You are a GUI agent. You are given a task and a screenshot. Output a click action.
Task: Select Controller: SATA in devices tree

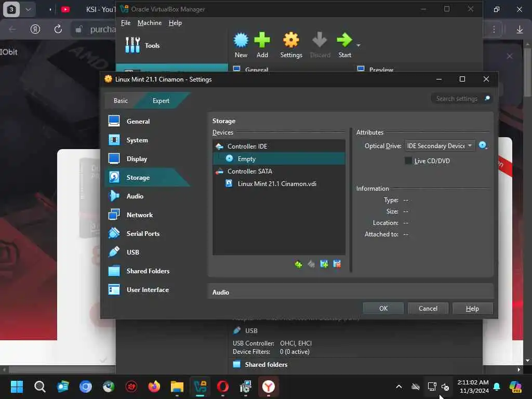[279, 171]
